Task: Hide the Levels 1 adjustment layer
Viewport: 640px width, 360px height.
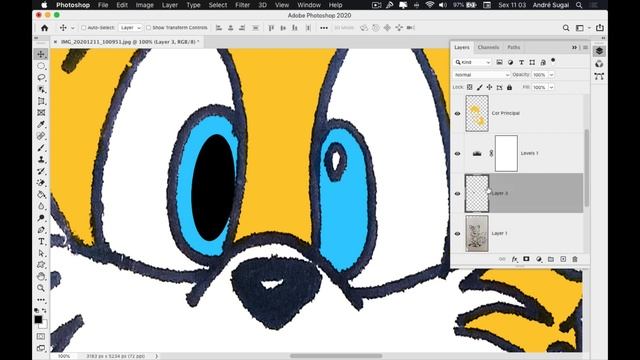Action: point(458,153)
